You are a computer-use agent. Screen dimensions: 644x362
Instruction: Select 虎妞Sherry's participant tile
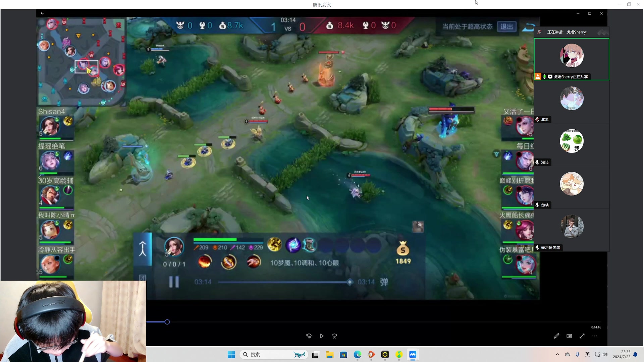coord(572,59)
